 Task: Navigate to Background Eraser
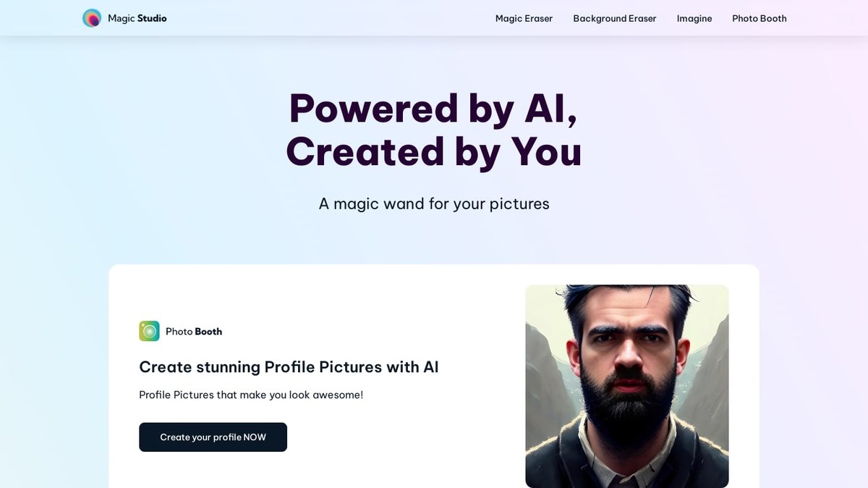pyautogui.click(x=614, y=18)
